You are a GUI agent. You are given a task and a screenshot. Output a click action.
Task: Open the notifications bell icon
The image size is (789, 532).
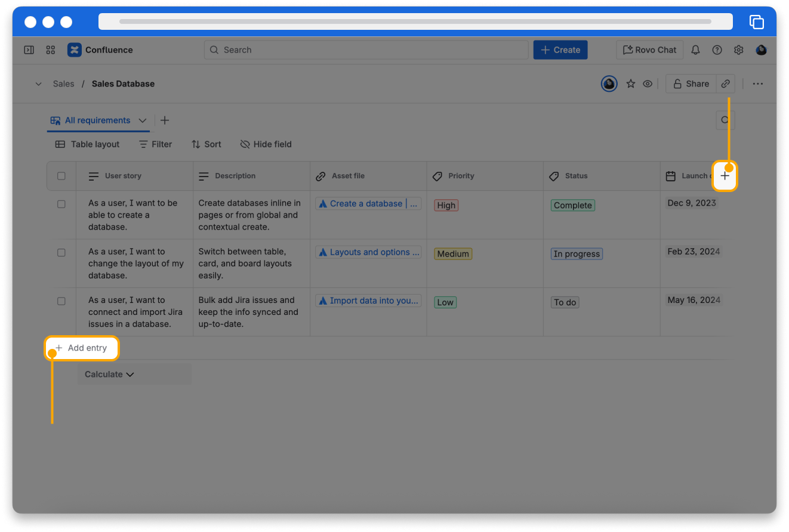(695, 50)
